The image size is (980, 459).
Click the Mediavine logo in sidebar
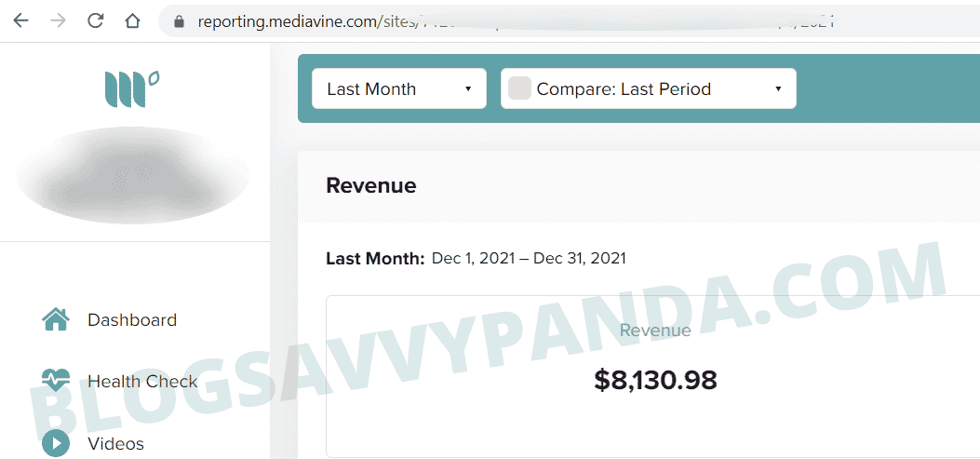point(131,89)
